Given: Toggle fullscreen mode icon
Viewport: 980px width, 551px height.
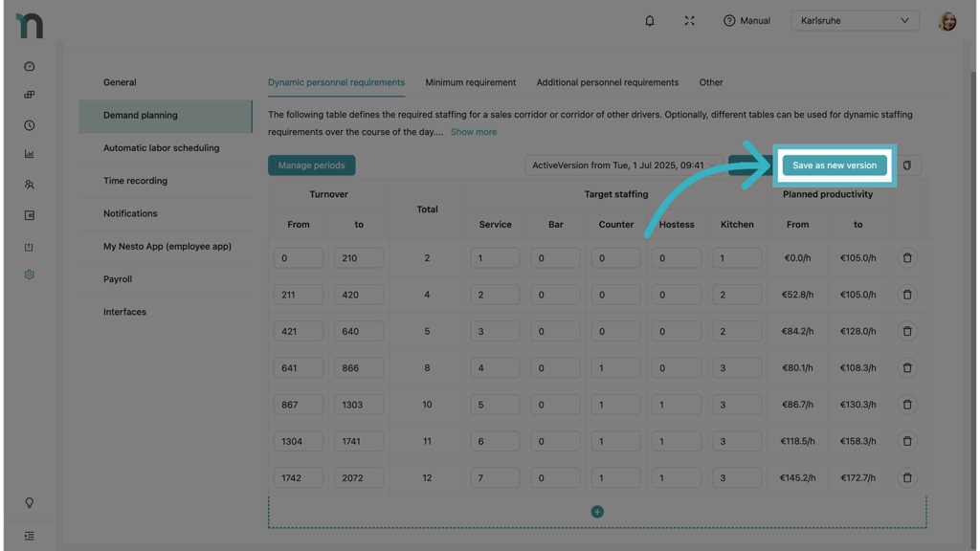Looking at the screenshot, I should (x=689, y=20).
